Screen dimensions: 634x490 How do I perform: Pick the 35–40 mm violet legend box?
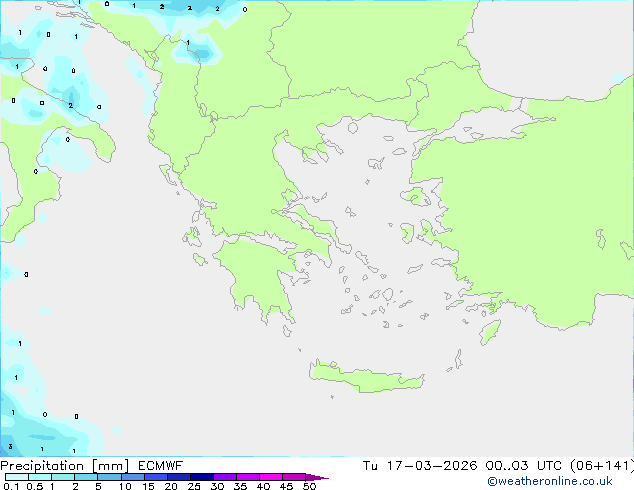(x=248, y=477)
